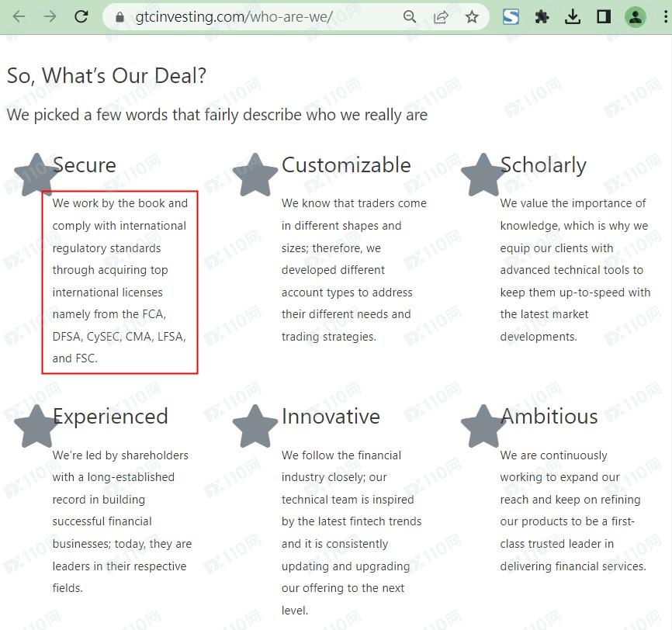The width and height of the screenshot is (672, 630).
Task: Click the star icon beside Experienced
Action: pos(36,426)
